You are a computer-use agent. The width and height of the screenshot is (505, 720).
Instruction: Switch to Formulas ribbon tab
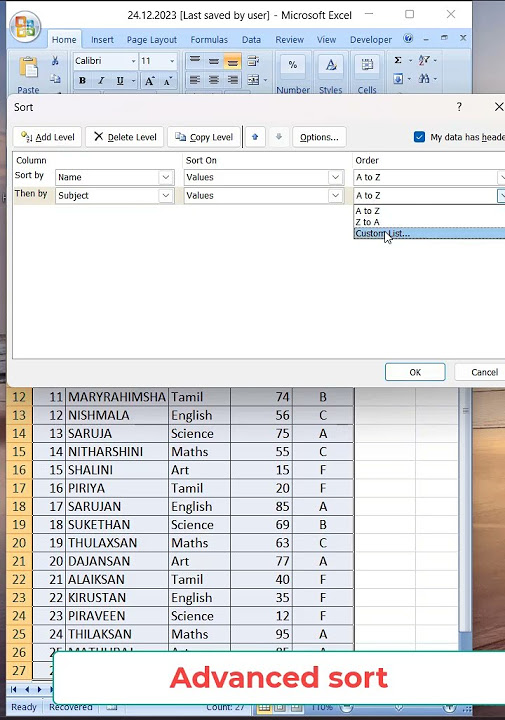(x=209, y=40)
